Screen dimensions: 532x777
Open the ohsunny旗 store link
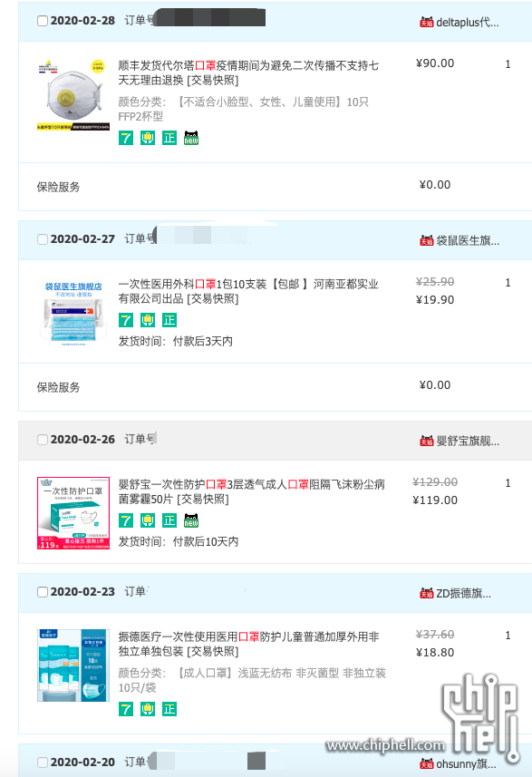coord(466,763)
